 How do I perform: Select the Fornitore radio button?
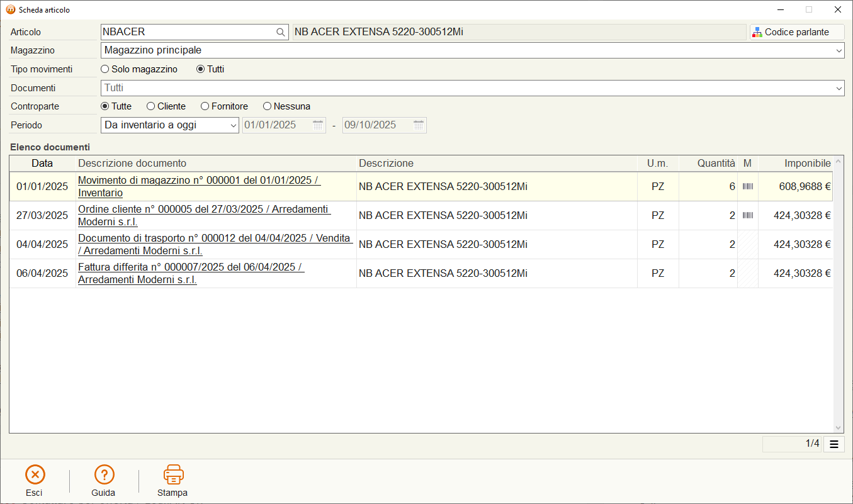pyautogui.click(x=205, y=106)
